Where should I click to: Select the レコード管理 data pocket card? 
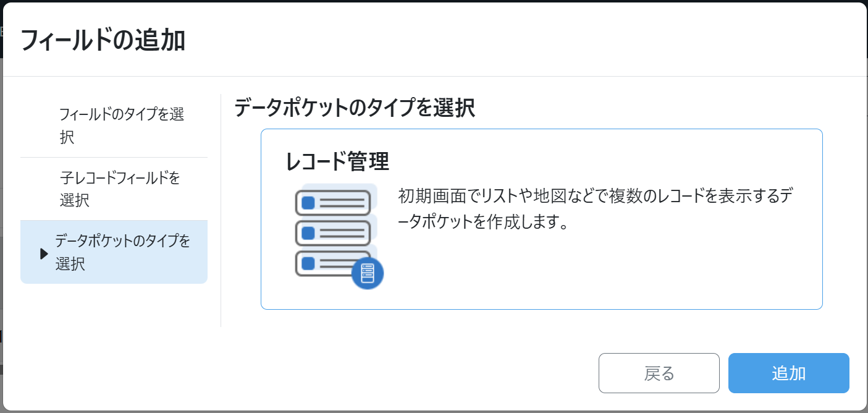pyautogui.click(x=541, y=219)
